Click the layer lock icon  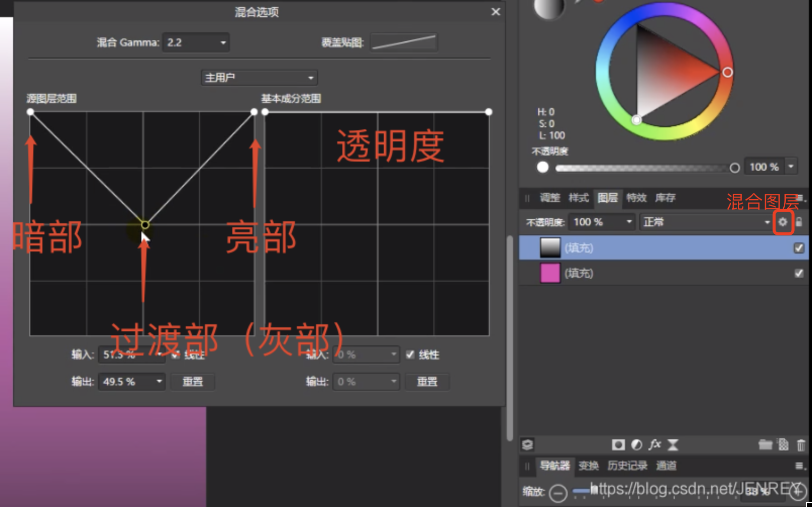[x=799, y=222]
